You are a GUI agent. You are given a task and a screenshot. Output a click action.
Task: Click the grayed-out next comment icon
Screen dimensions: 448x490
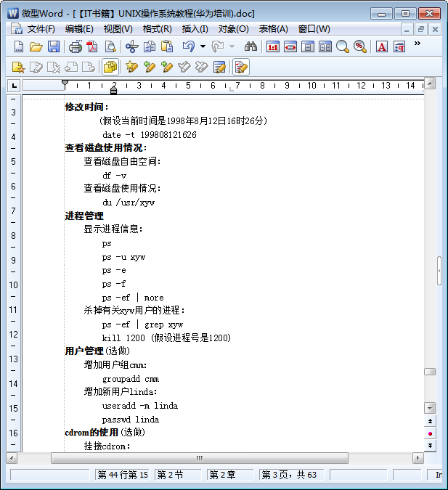[89, 67]
